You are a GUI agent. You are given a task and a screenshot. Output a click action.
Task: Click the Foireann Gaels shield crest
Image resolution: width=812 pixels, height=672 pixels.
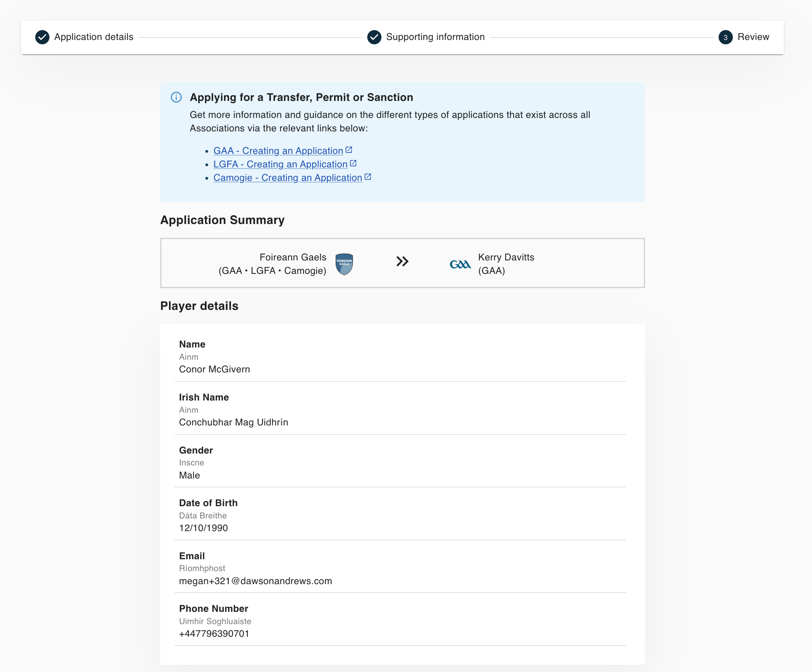click(344, 264)
